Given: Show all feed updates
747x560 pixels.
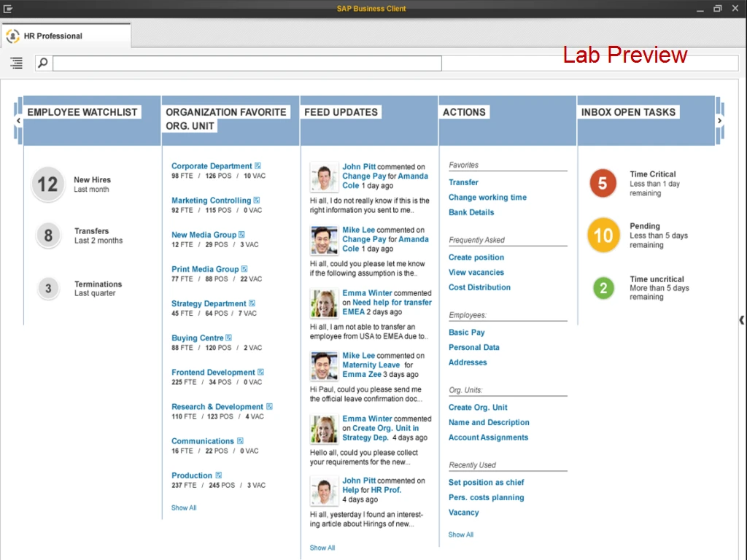Looking at the screenshot, I should pyautogui.click(x=322, y=548).
